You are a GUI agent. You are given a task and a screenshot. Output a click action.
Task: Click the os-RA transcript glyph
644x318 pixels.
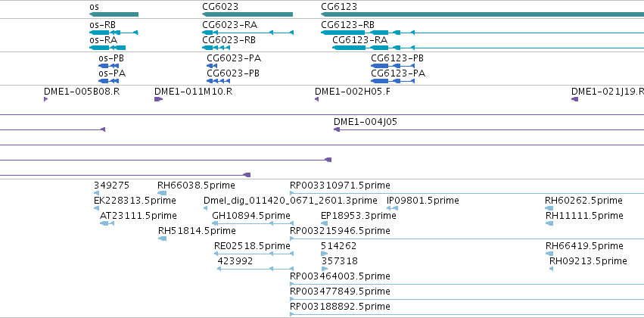107,48
